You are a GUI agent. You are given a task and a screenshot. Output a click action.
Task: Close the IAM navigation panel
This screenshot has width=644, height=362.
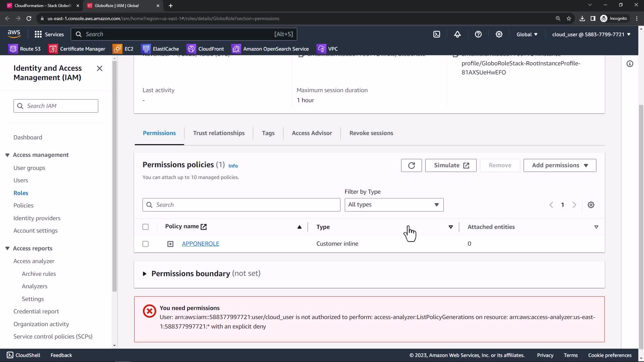click(x=100, y=68)
